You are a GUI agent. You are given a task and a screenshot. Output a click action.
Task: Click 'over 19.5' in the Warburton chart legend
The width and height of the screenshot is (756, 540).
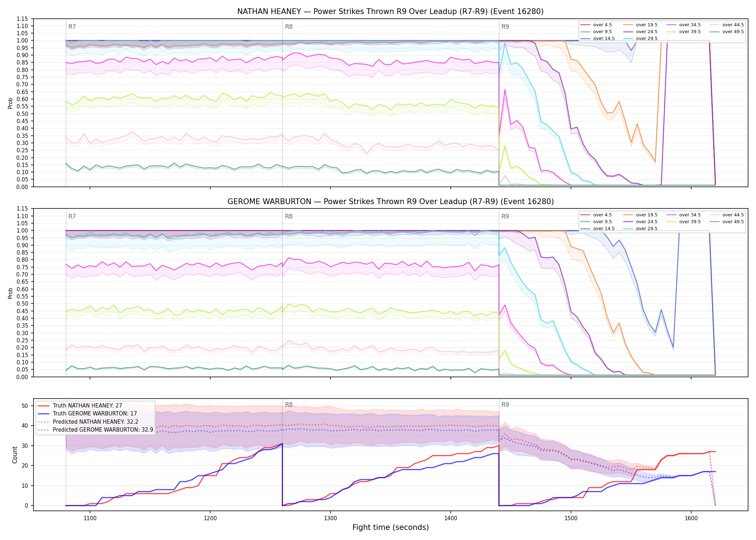[x=647, y=215]
